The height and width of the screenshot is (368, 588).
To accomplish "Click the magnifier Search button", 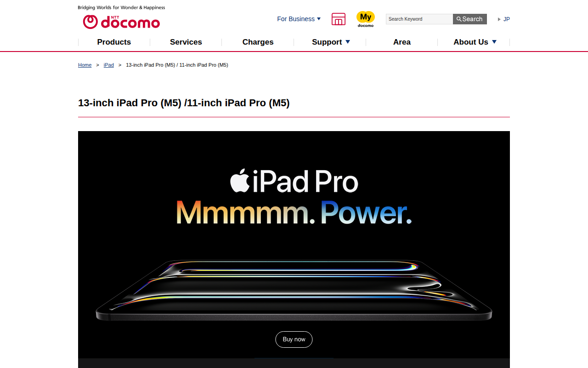I will coord(469,19).
